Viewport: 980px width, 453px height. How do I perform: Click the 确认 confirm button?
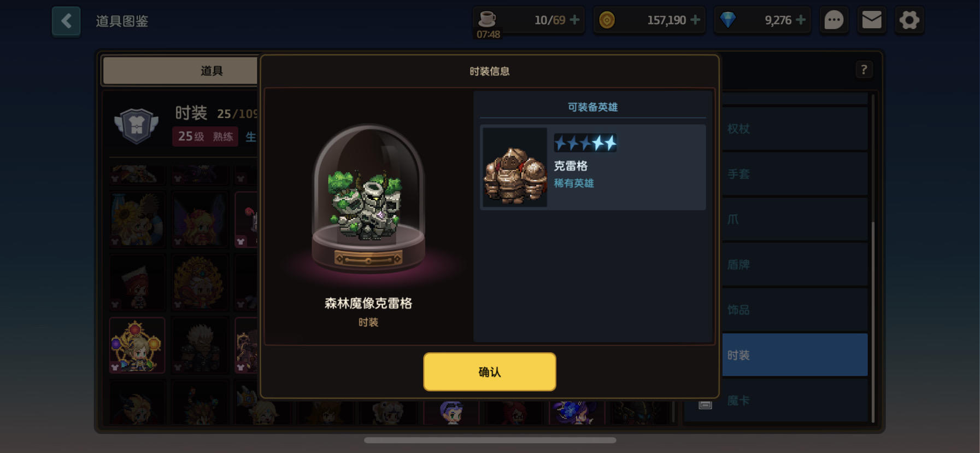[489, 372]
